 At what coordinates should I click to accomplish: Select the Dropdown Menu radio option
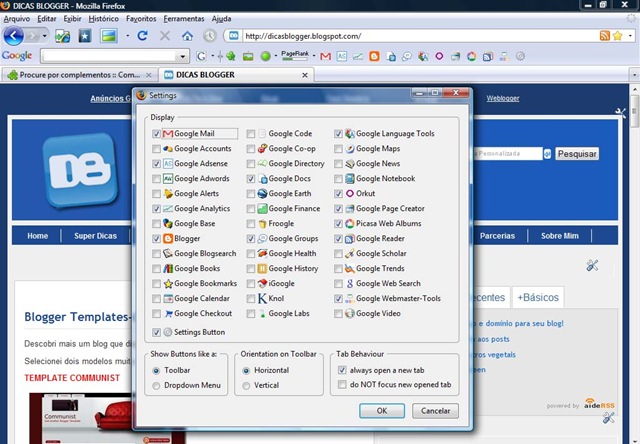157,385
